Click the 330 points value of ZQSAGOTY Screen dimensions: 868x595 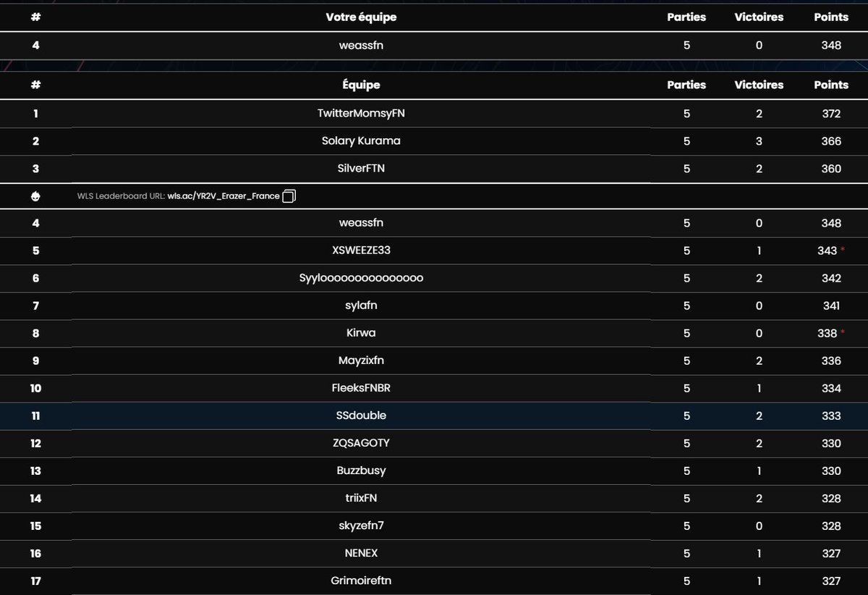[831, 443]
